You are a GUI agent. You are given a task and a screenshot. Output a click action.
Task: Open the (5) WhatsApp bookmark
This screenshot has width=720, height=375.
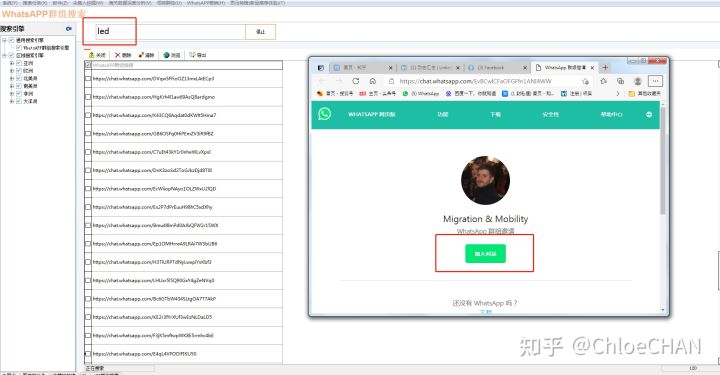(x=421, y=94)
